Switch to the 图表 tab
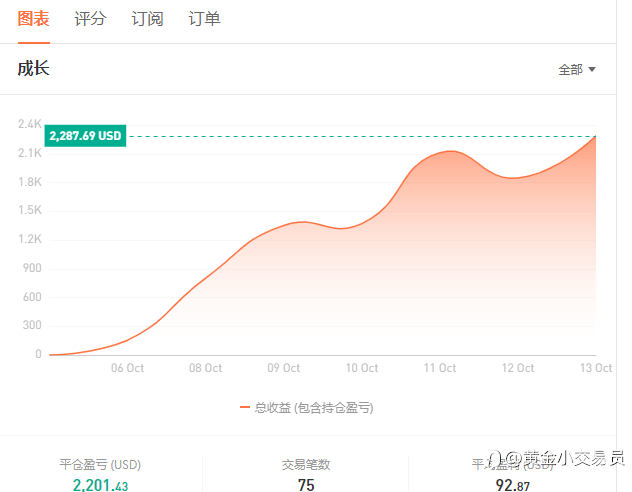The image size is (632, 492). [x=33, y=19]
